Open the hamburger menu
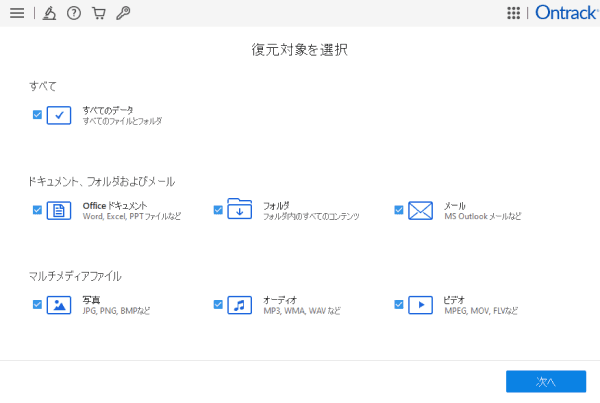This screenshot has height=403, width=600. pyautogui.click(x=17, y=13)
